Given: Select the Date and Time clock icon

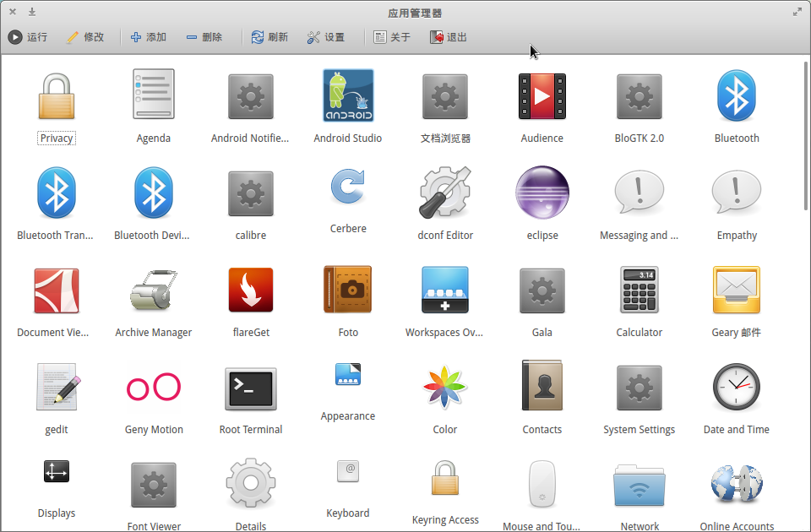Looking at the screenshot, I should 737,387.
